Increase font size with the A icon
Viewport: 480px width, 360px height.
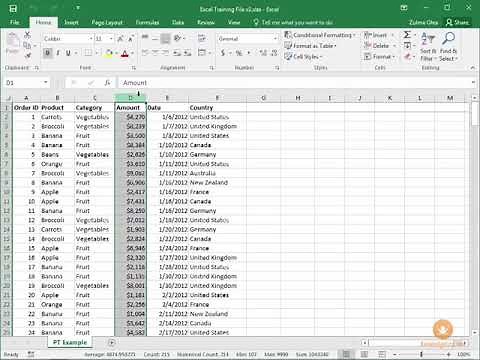[120, 39]
